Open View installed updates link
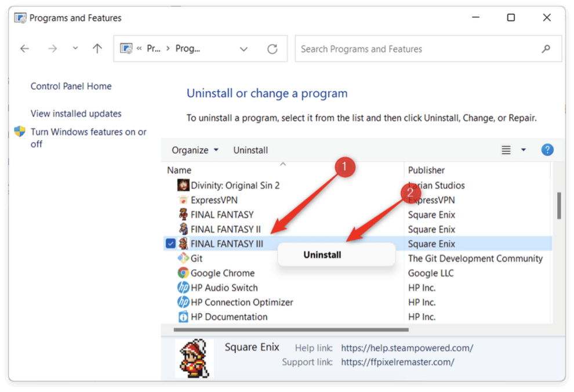 tap(76, 114)
